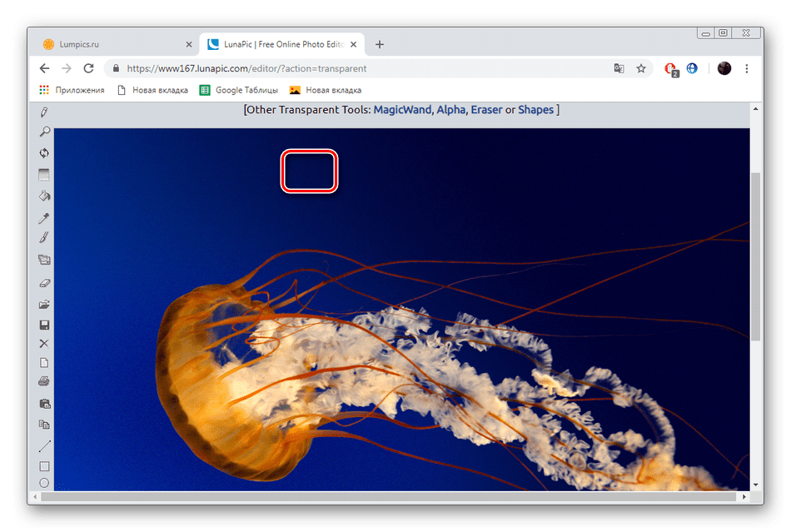
Task: Open the Alpha transparent tool link
Action: 451,110
